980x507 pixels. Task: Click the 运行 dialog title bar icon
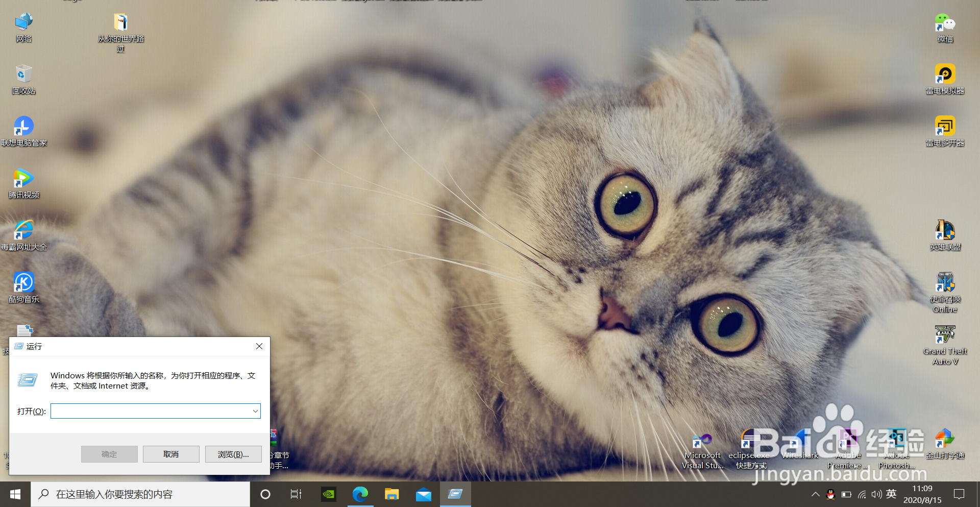click(x=19, y=346)
